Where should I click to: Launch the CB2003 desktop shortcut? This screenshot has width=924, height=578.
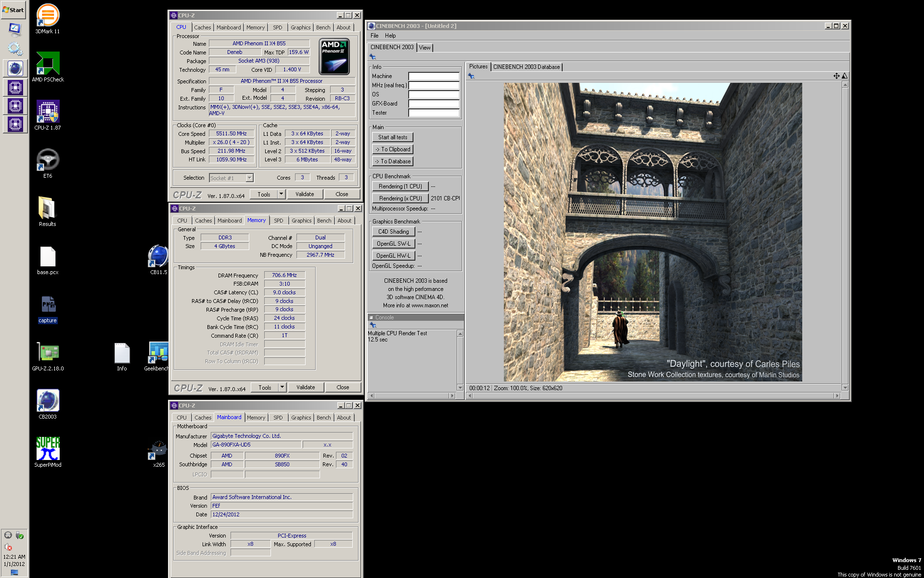(x=48, y=405)
